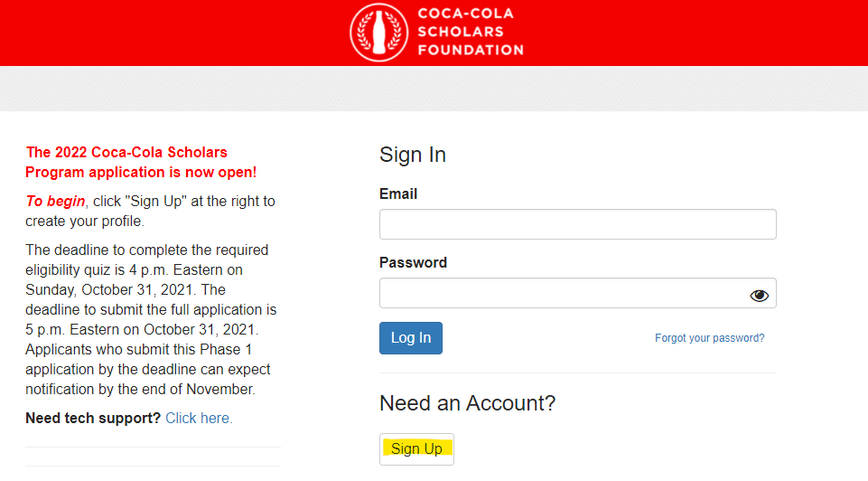Click the Sign In heading
This screenshot has height=481, width=868.
[413, 155]
